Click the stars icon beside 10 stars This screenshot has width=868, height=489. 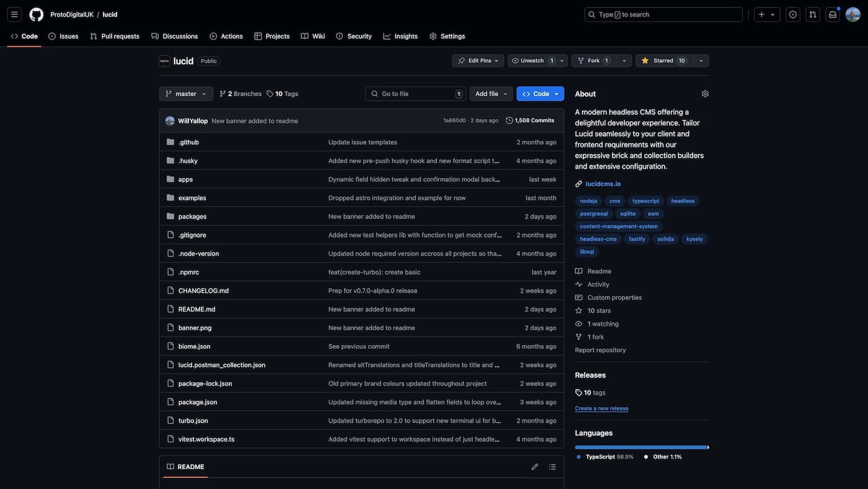pyautogui.click(x=578, y=310)
